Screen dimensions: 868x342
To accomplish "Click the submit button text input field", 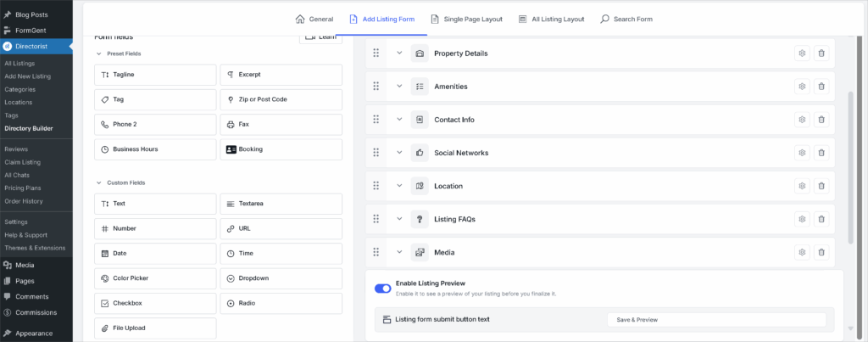I will (715, 320).
